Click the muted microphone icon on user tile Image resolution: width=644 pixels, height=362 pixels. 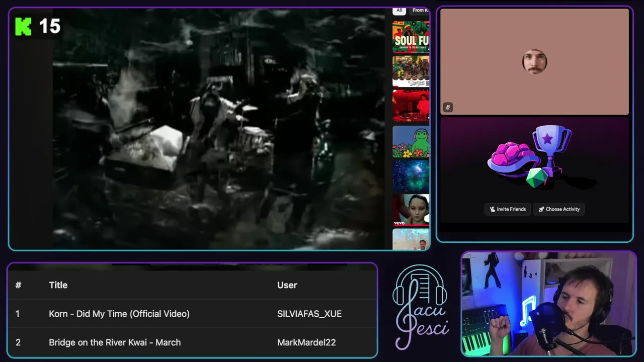coord(448,107)
